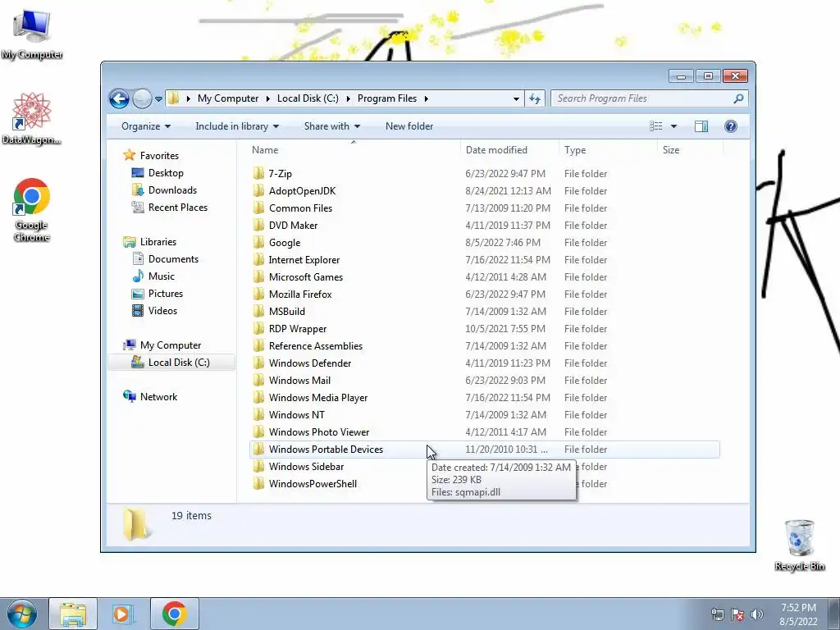Change your view using the view icon
This screenshot has height=630, width=840.
[x=655, y=126]
